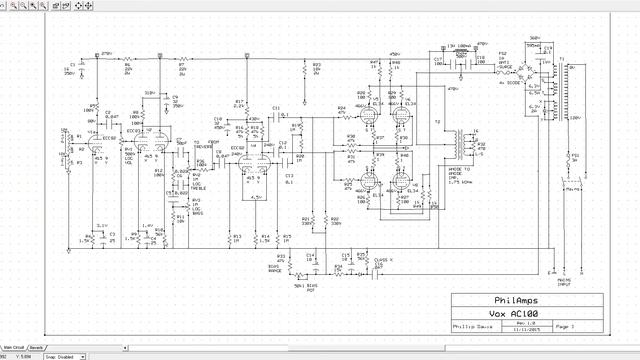This screenshot has width=640, height=360.
Task: Switch to the Main Circuit tab
Action: [13, 348]
